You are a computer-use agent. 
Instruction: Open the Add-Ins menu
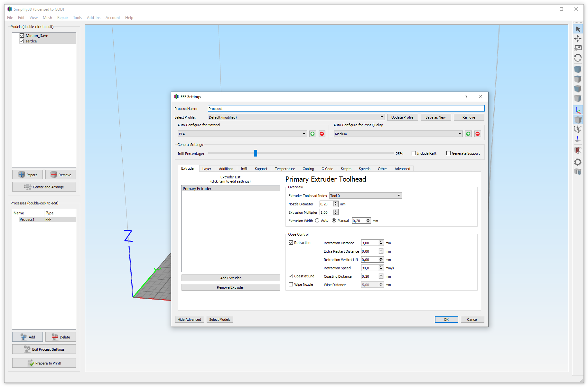[94, 18]
